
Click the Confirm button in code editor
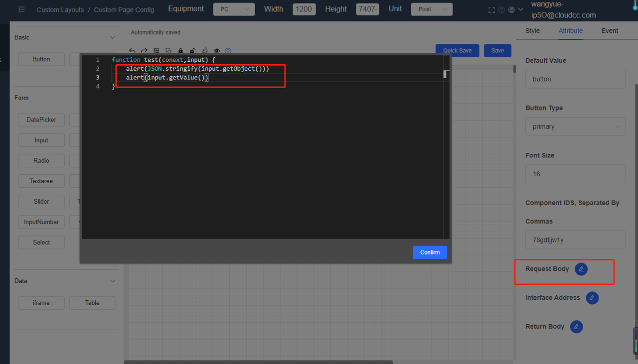[430, 252]
